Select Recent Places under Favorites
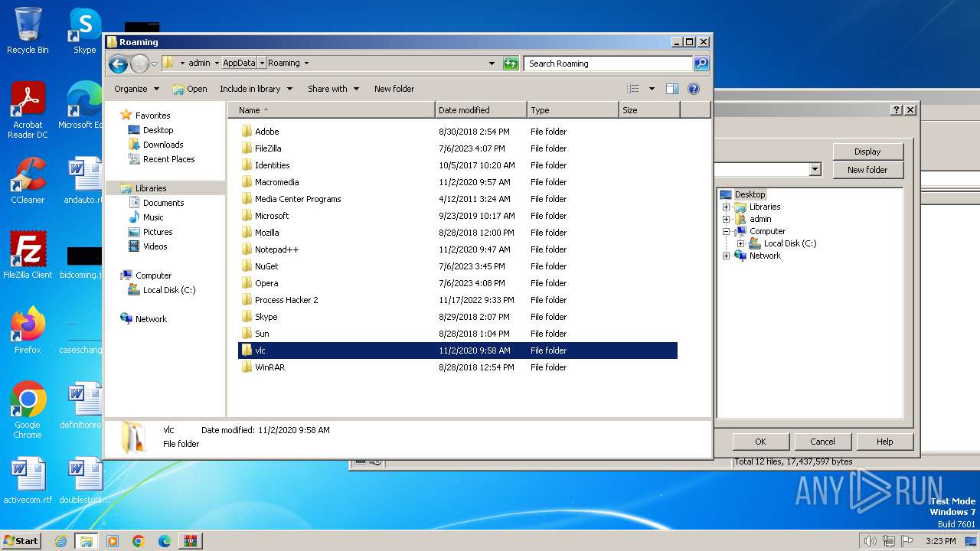Image resolution: width=980 pixels, height=551 pixels. tap(168, 159)
